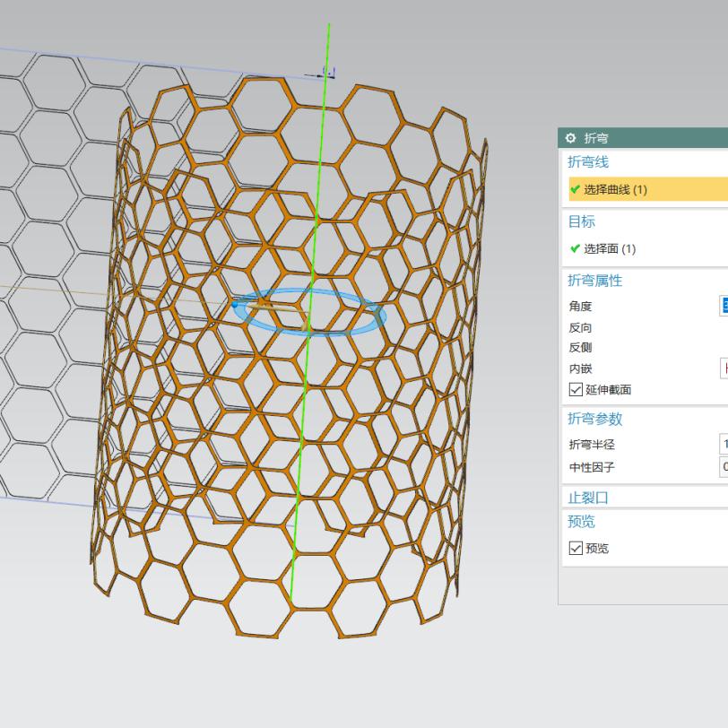Toggle the 延伸截面 checkbox
The image size is (728, 728).
[576, 389]
